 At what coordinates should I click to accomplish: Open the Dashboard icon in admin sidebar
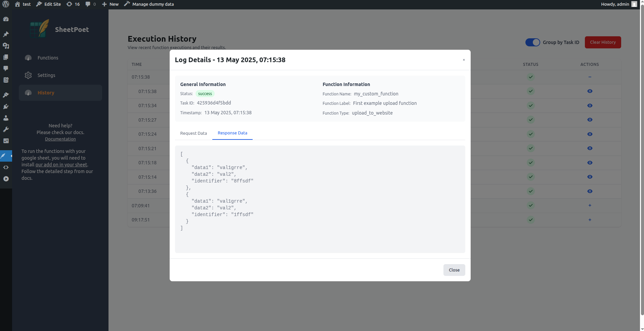[6, 19]
